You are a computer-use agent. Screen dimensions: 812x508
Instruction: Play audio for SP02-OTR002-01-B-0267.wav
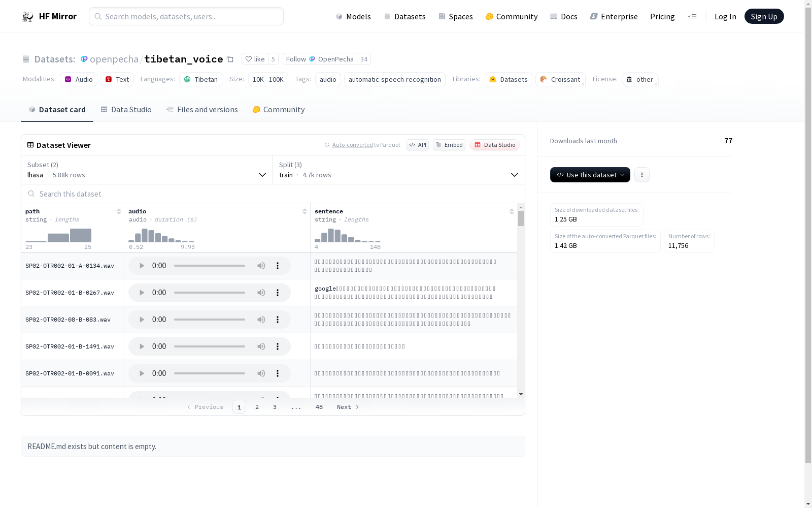(142, 293)
